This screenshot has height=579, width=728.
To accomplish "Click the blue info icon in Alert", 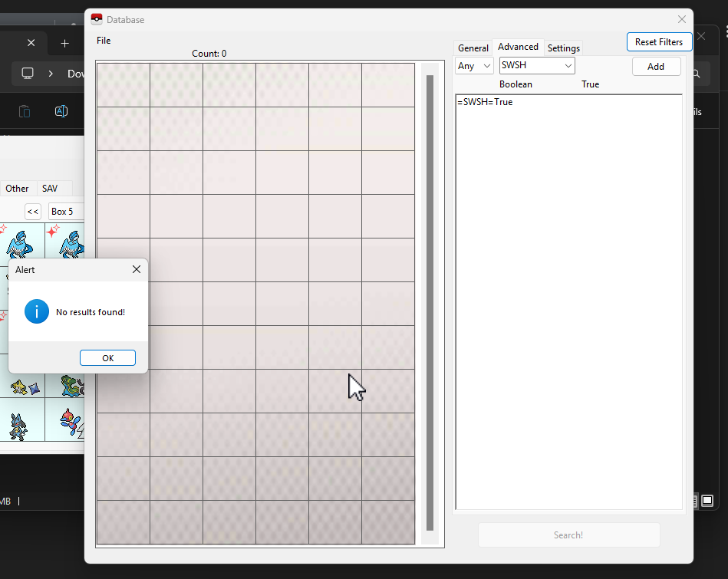I will coord(37,311).
